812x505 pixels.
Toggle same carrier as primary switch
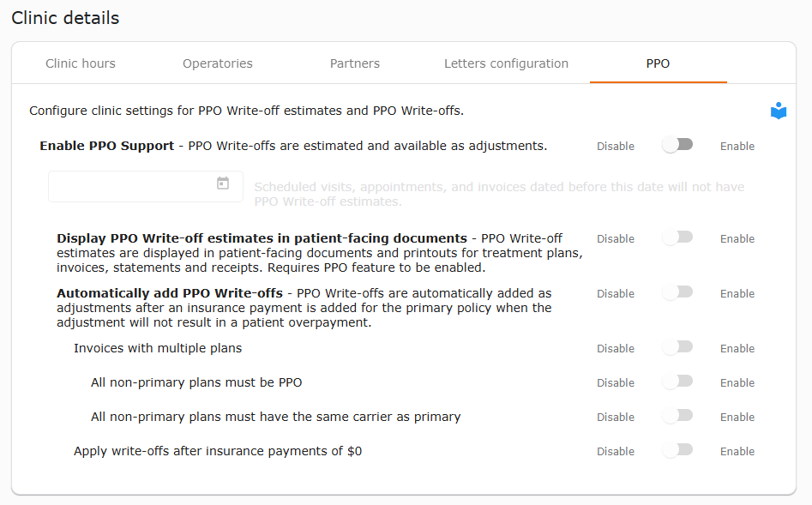point(677,416)
